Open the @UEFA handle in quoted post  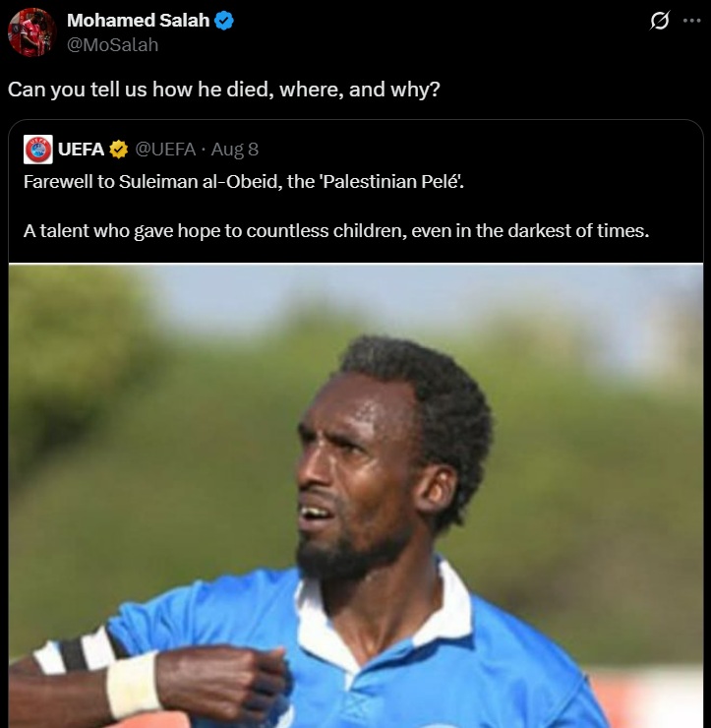165,150
